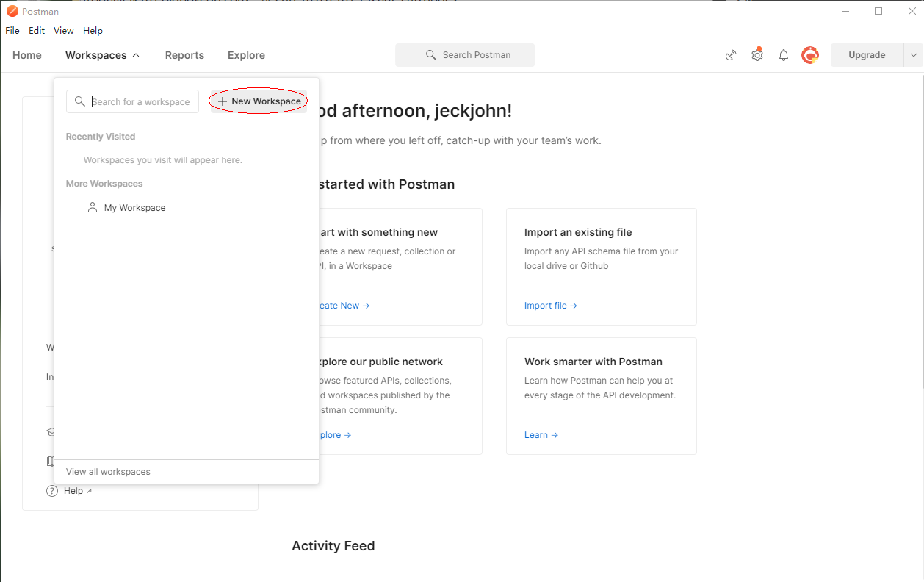The width and height of the screenshot is (924, 582).
Task: Click the Upgrade button
Action: tap(867, 55)
